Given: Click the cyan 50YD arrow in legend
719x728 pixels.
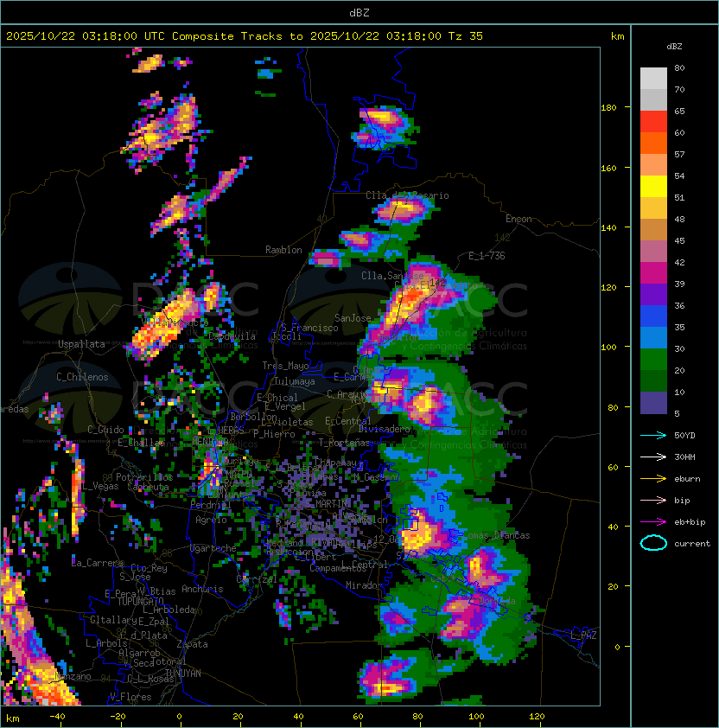Looking at the screenshot, I should pos(653,435).
